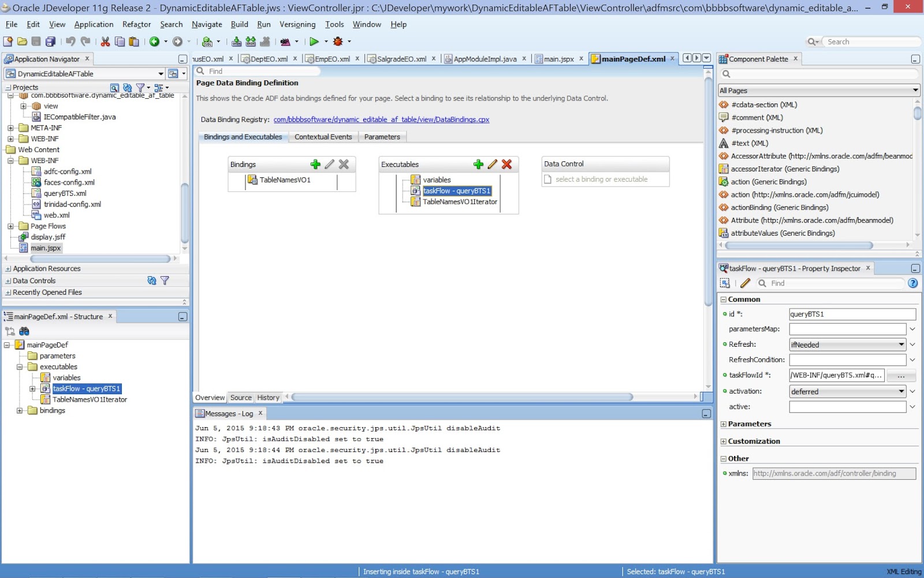Edit executable with pencil icon
Screen dimensions: 924x578
tap(493, 164)
